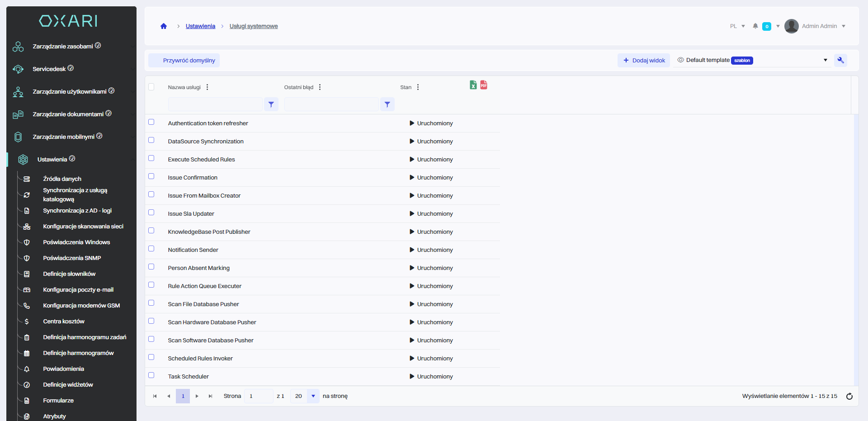Open the Default template view dropdown
The height and width of the screenshot is (421, 868).
(x=825, y=60)
